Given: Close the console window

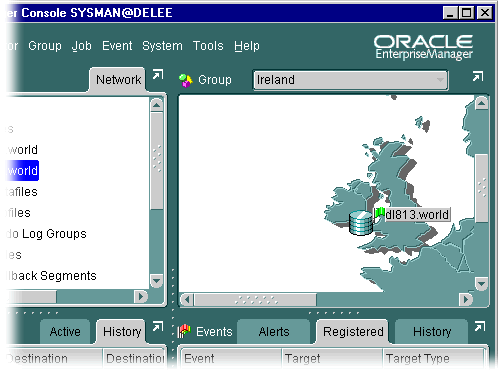Looking at the screenshot, I should click(485, 13).
